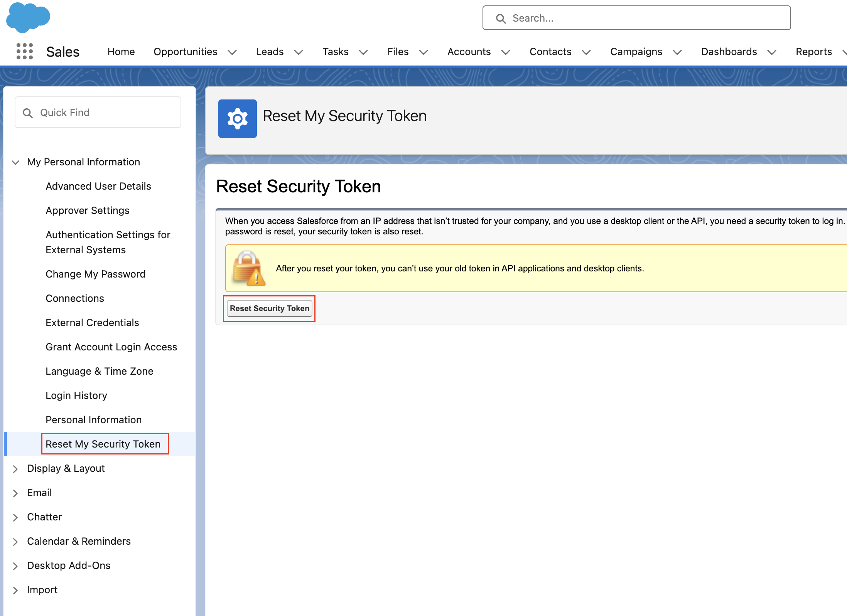Click the padlock warning icon
The image size is (847, 616).
(249, 268)
